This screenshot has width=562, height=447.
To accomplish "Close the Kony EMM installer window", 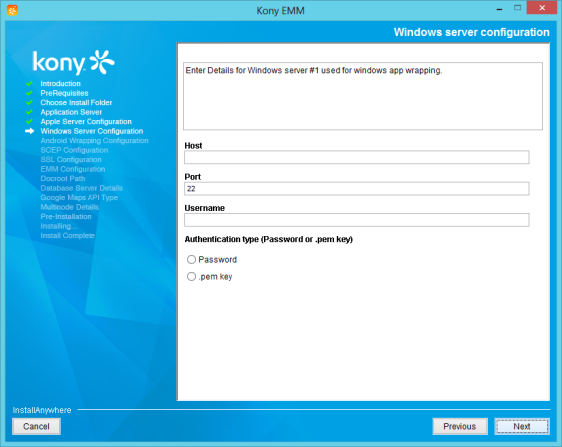I will [542, 8].
